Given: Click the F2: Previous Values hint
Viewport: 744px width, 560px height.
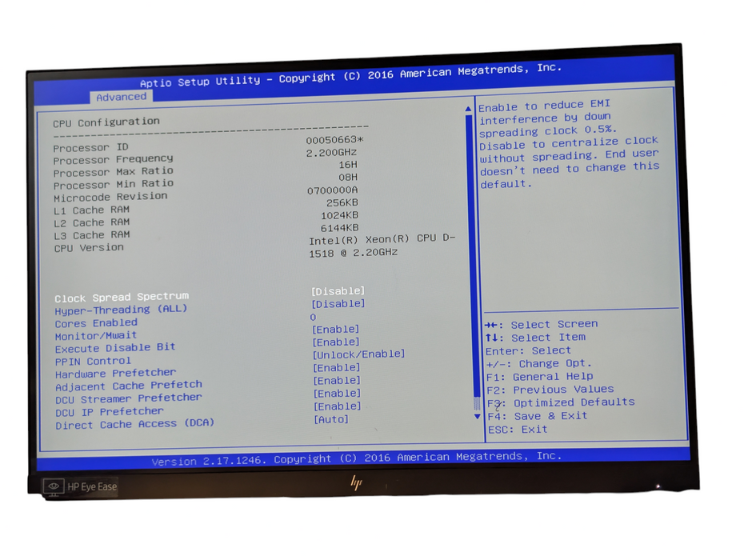Looking at the screenshot, I should (550, 390).
